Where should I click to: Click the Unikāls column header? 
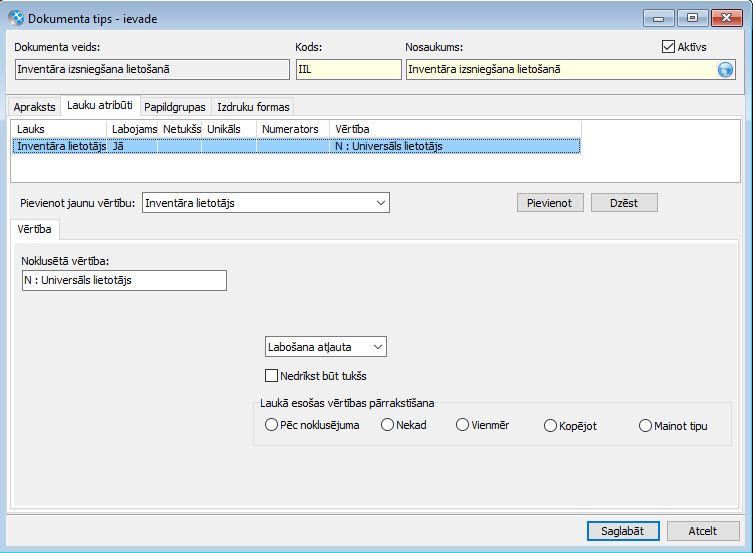coord(229,129)
